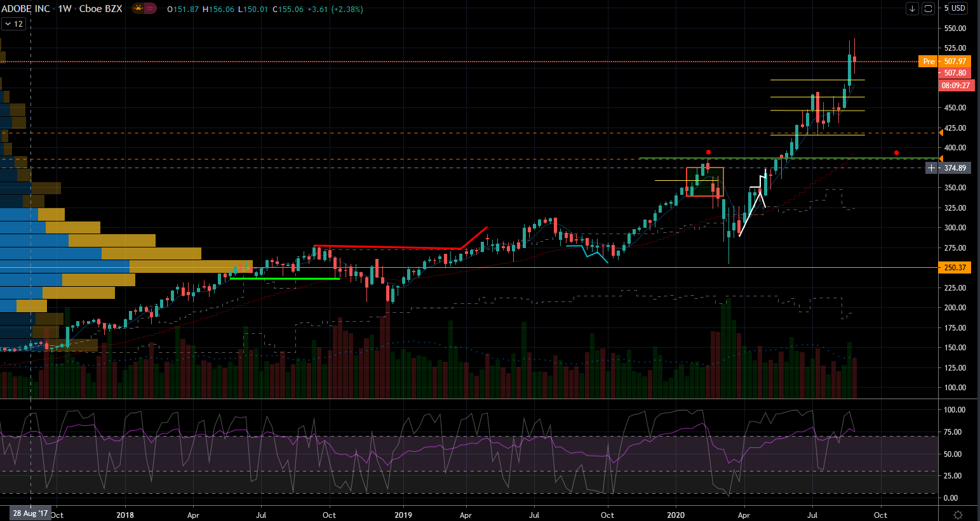Screen dimensions: 980x521
Task: Click the plus icon beside 374.89
Action: click(x=932, y=168)
